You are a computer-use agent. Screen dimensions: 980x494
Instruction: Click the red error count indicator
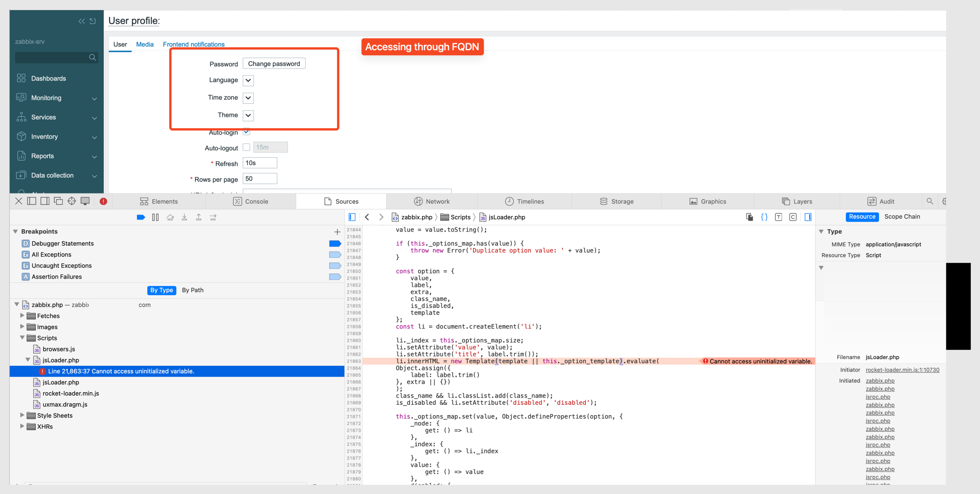[x=103, y=201]
